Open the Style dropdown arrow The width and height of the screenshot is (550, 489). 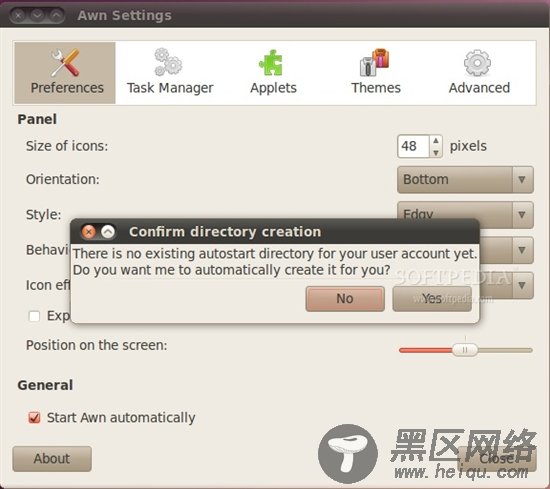[522, 215]
